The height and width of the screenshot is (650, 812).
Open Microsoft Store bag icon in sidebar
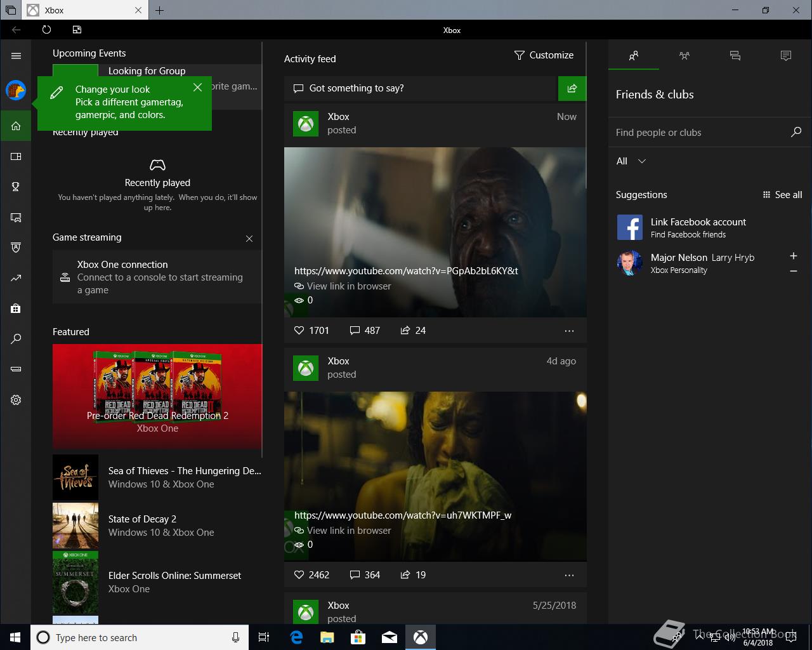pyautogui.click(x=16, y=308)
